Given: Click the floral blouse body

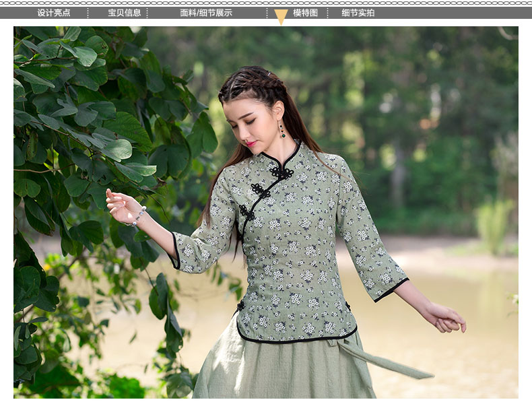Looking at the screenshot, I should (x=296, y=256).
